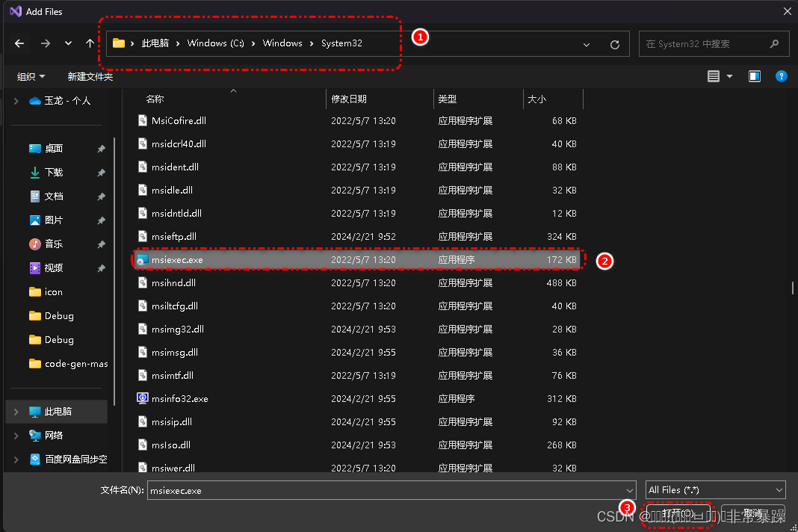Screen dimensions: 798x532
Task: Open 桌面 in quick access
Action: point(46,148)
